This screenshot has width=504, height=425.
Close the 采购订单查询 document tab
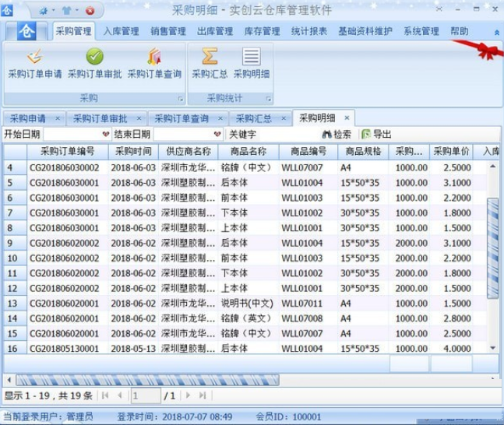pyautogui.click(x=220, y=118)
